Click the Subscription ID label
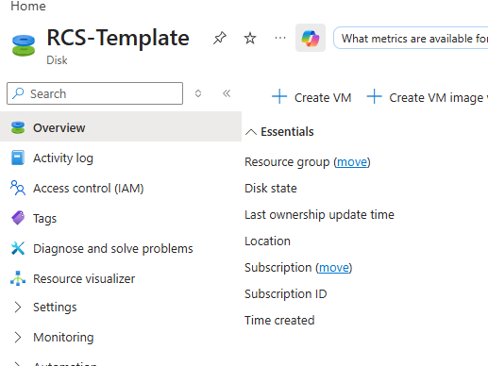Screen dimensions: 488x366 pos(286,294)
